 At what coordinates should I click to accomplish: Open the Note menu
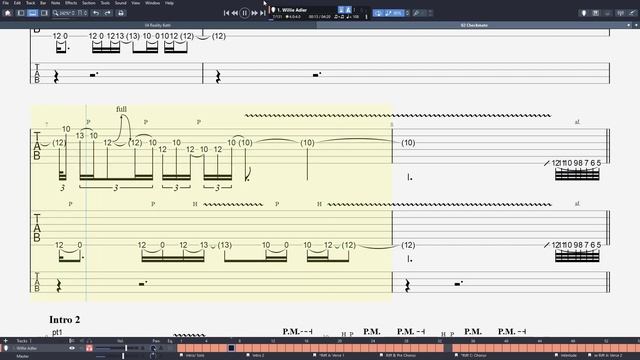pyautogui.click(x=56, y=3)
